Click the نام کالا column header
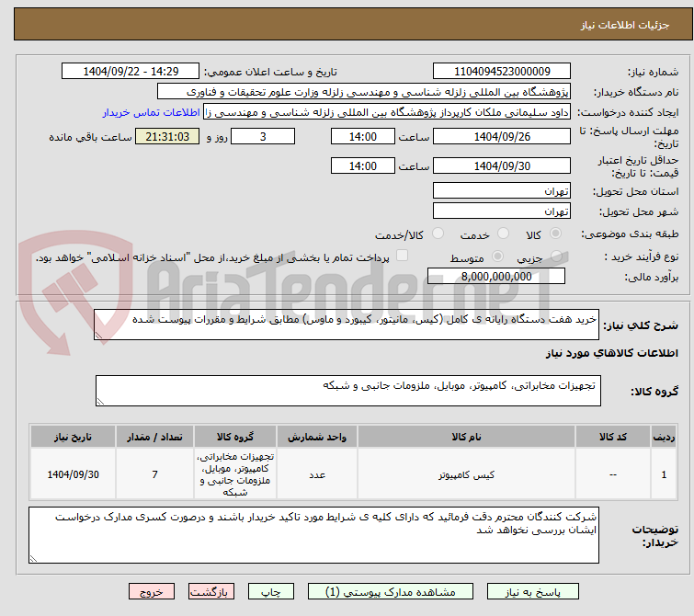This screenshot has width=694, height=616. [466, 437]
